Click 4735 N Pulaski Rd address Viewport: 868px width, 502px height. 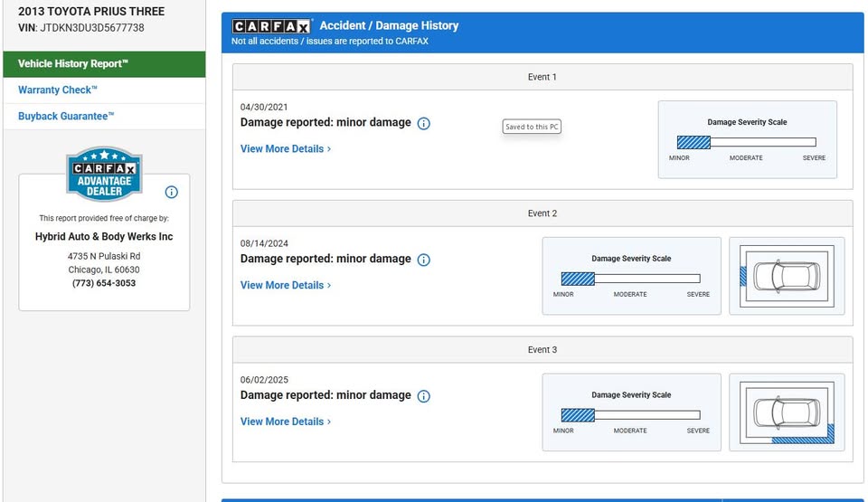(x=104, y=256)
